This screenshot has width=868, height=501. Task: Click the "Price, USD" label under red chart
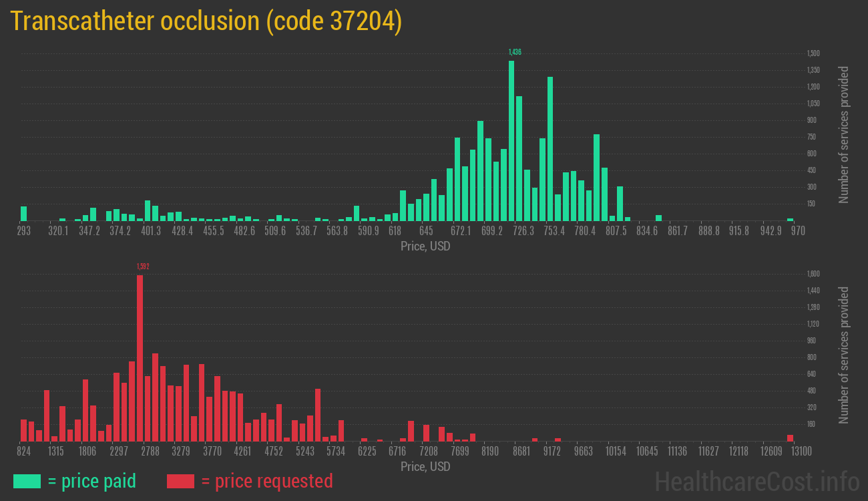point(425,466)
